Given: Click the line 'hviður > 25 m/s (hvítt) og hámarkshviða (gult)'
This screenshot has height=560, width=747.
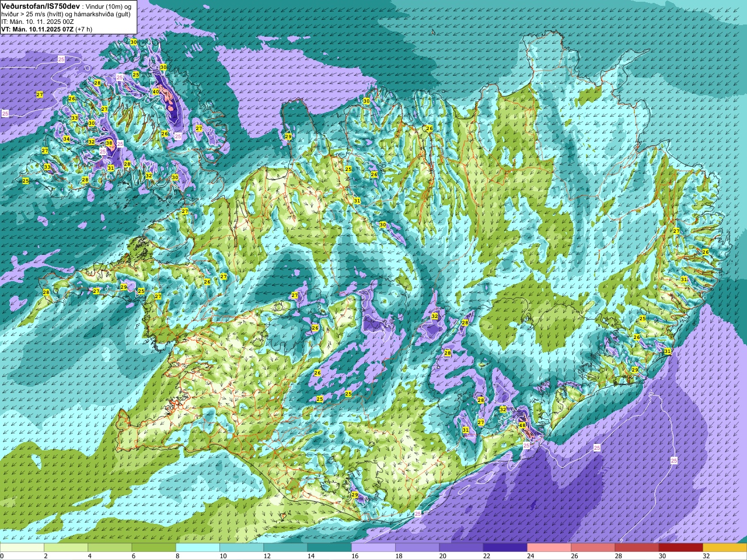Looking at the screenshot, I should pyautogui.click(x=66, y=13).
